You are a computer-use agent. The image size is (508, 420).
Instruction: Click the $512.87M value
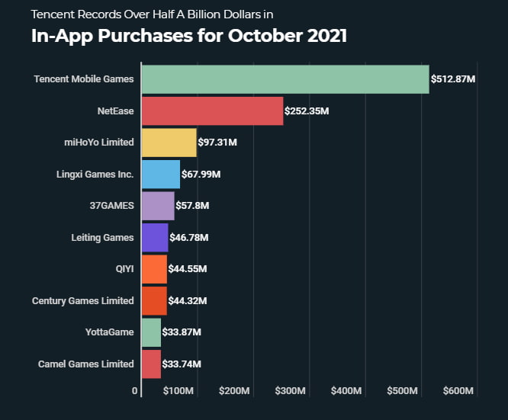453,79
